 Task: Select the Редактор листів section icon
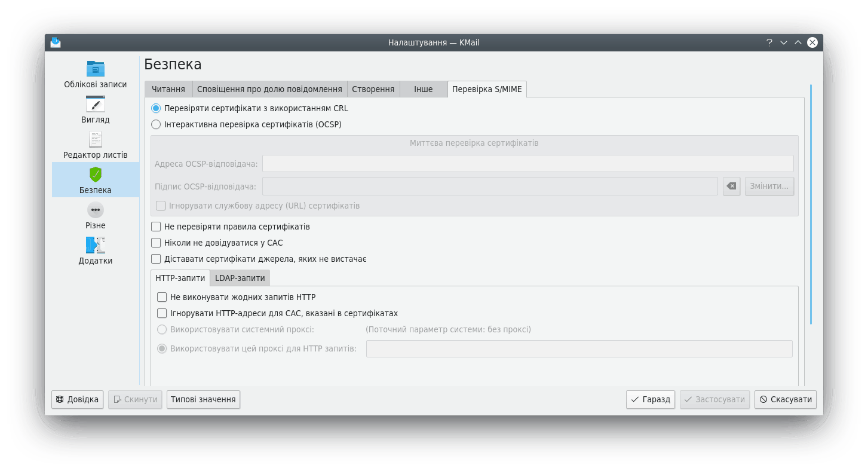click(96, 139)
